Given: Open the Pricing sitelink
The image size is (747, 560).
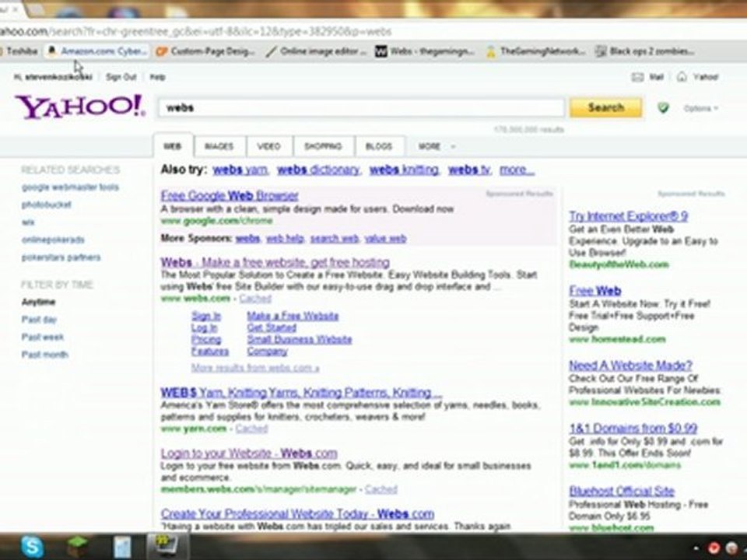Looking at the screenshot, I should [205, 340].
